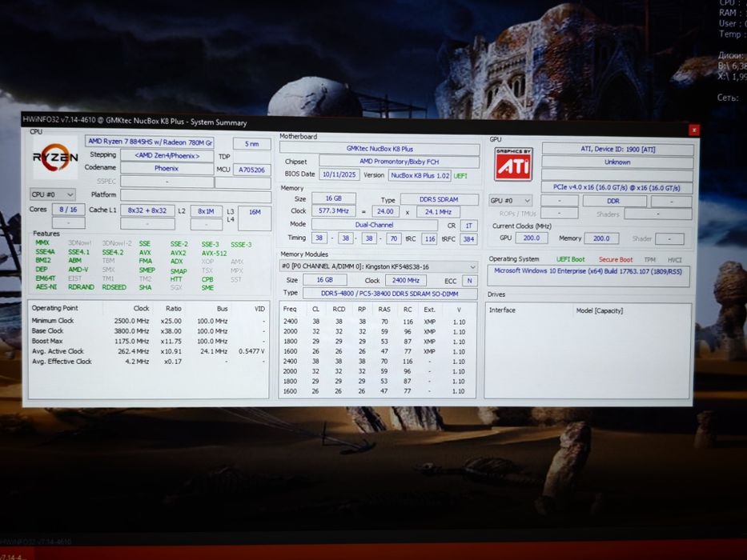The image size is (747, 560).
Task: Click the L3 cache value 16M
Action: [255, 218]
